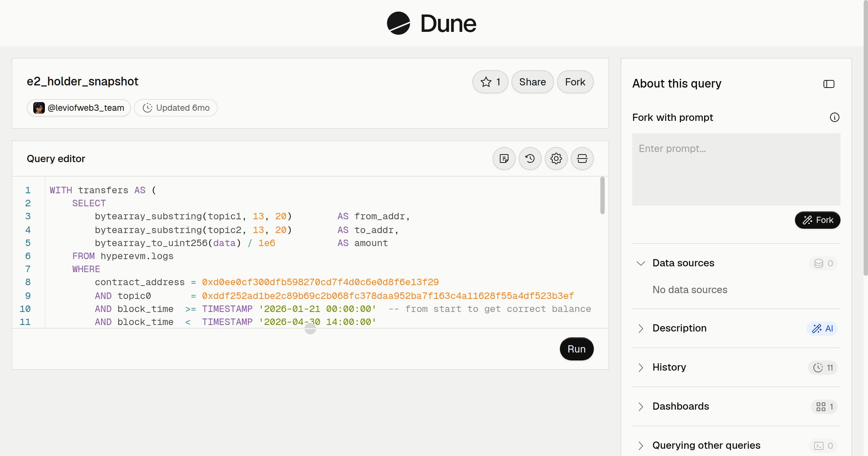Click the Share button
Viewport: 868px width, 456px height.
[532, 82]
